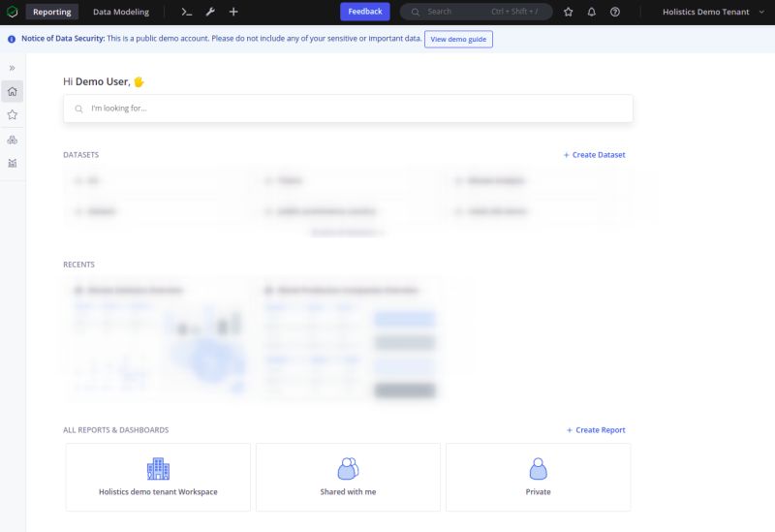
Task: Open the datasets cubes icon in sidebar
Action: coord(13,140)
